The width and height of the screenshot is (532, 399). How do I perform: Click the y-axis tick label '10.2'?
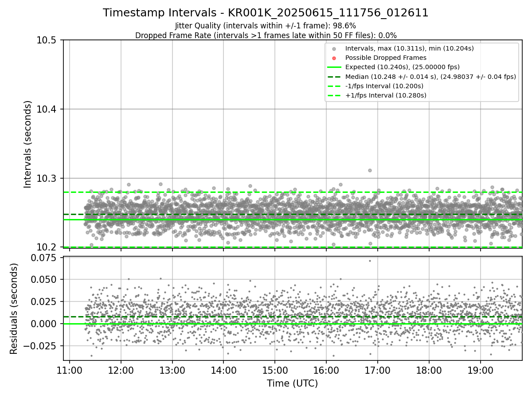(47, 247)
